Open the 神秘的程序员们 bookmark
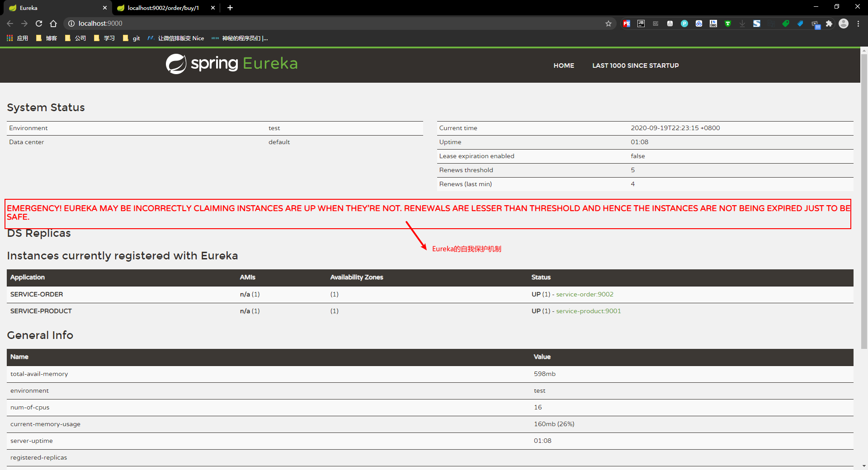Image resolution: width=868 pixels, height=470 pixels. tap(240, 38)
